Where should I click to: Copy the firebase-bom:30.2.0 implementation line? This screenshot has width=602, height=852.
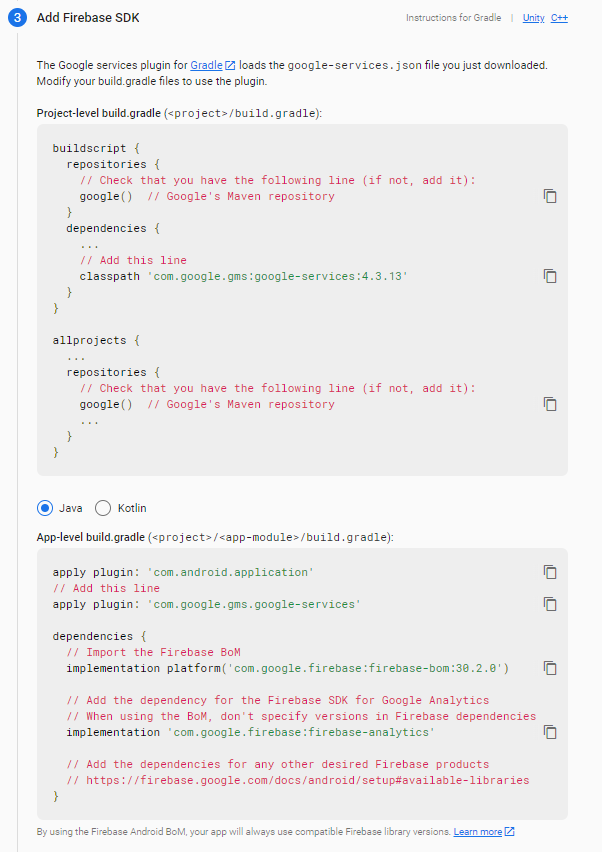pyautogui.click(x=550, y=668)
